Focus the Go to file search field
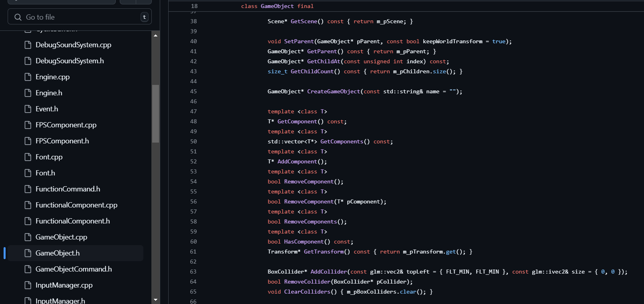 tap(80, 17)
